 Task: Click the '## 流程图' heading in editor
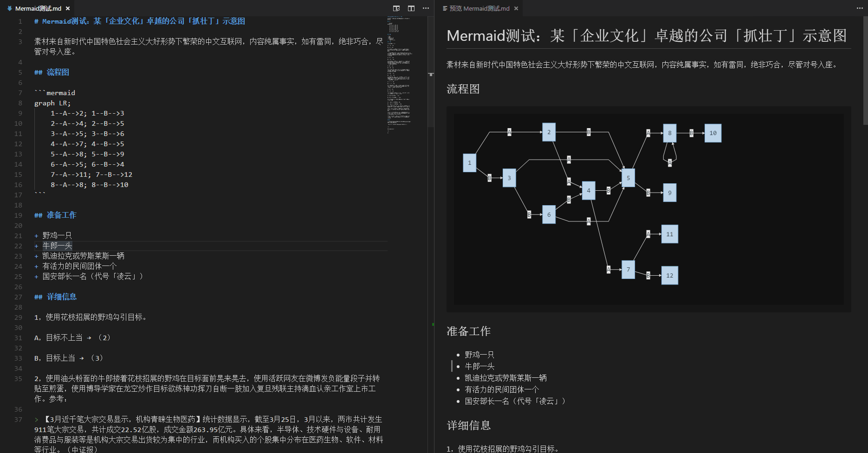(52, 72)
